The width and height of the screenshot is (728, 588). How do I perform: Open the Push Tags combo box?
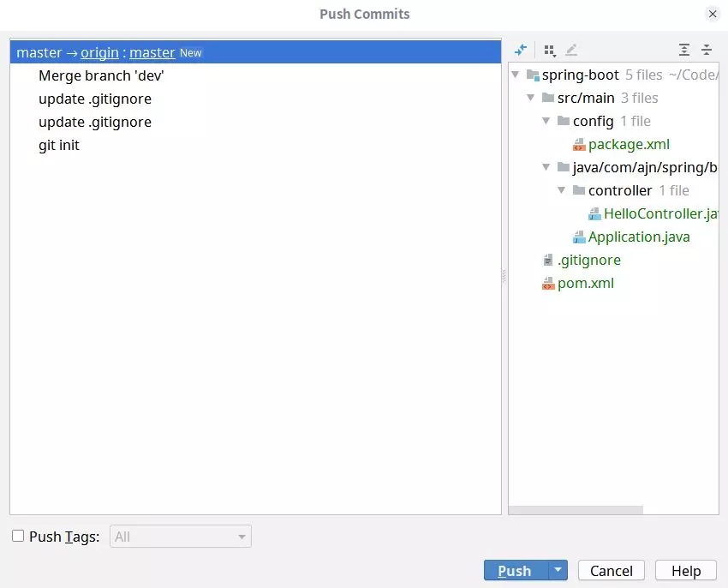tap(181, 537)
